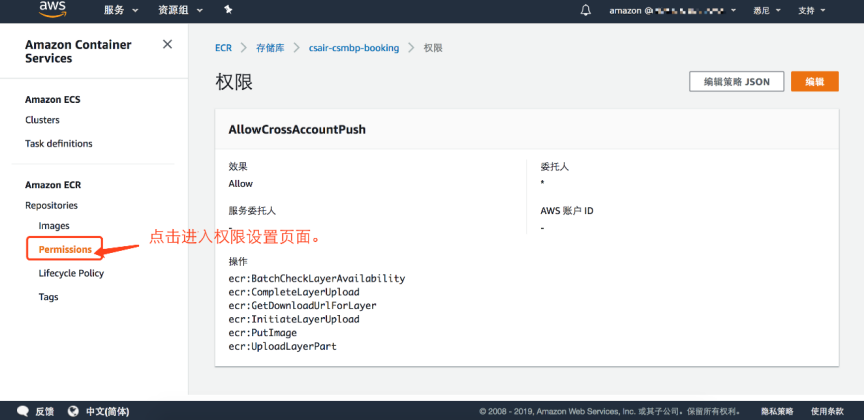Click ECR breadcrumb link
The image size is (864, 420).
223,48
